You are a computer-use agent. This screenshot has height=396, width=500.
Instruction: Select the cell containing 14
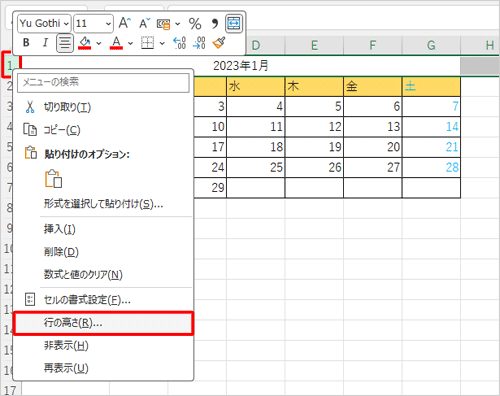click(431, 127)
